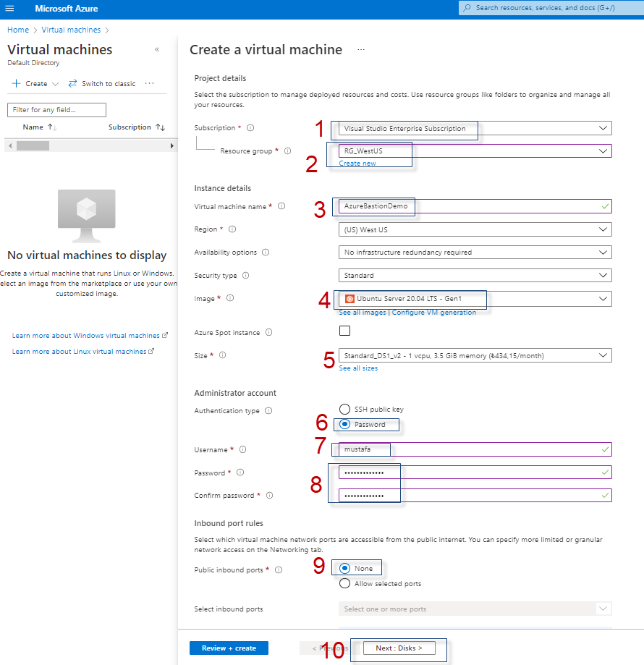Screen dimensions: 644x665
Task: Open See all sizes link
Action: click(358, 368)
